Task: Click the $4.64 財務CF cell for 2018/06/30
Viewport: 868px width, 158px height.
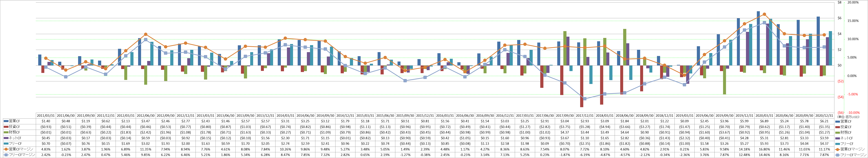Action: [x=625, y=132]
